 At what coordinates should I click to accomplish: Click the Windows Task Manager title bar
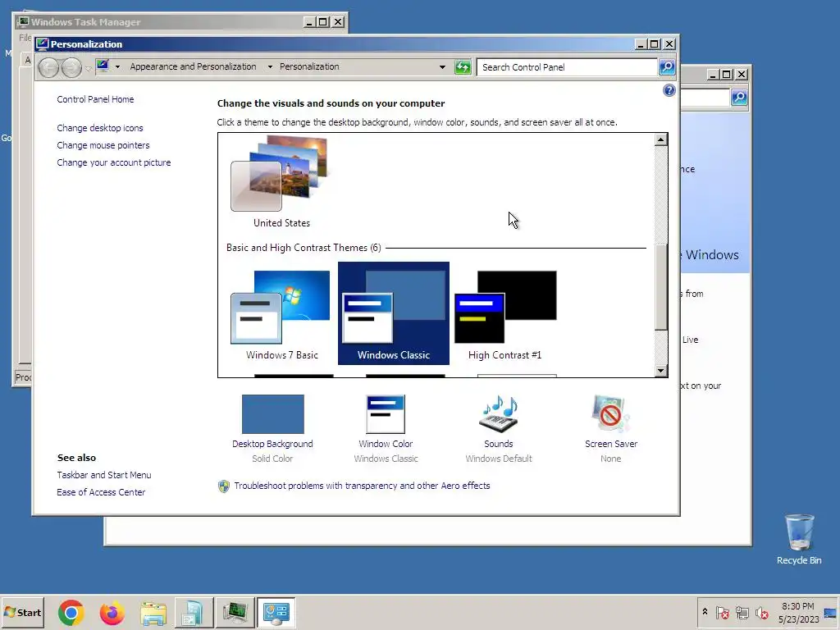(x=161, y=22)
